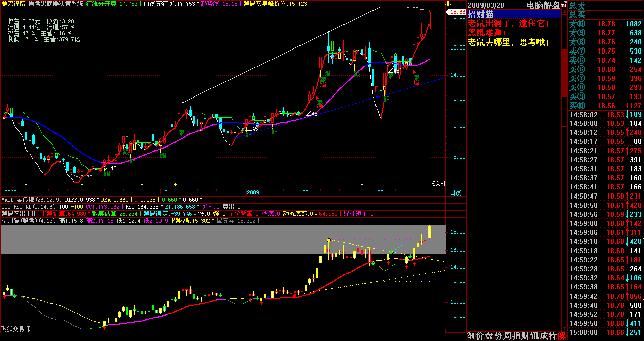Click the CCI RSI KD(9,14,6) indicator label
This screenshot has width=644, height=341.
click(29, 206)
